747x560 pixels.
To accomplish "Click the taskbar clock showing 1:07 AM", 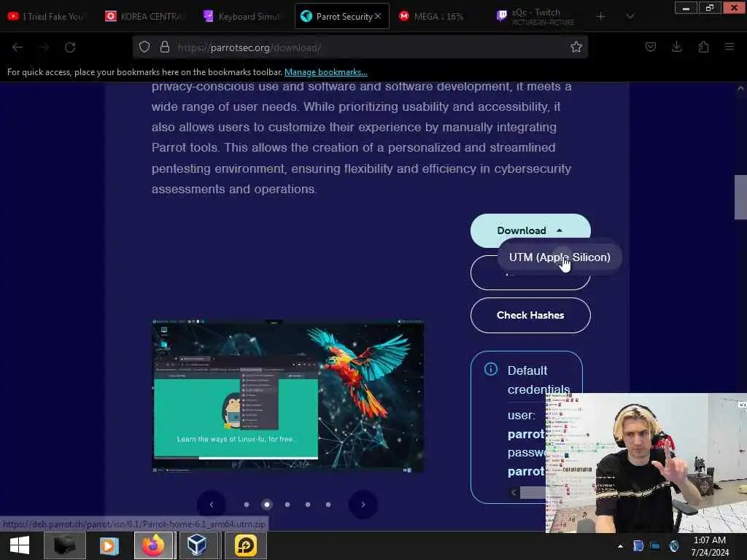I will click(710, 546).
